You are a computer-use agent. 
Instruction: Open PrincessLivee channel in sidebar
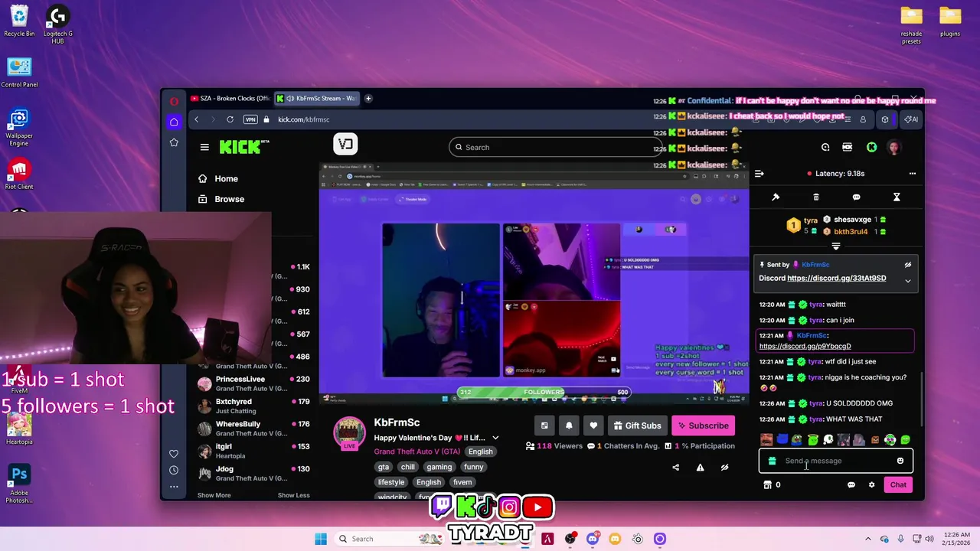coord(253,383)
